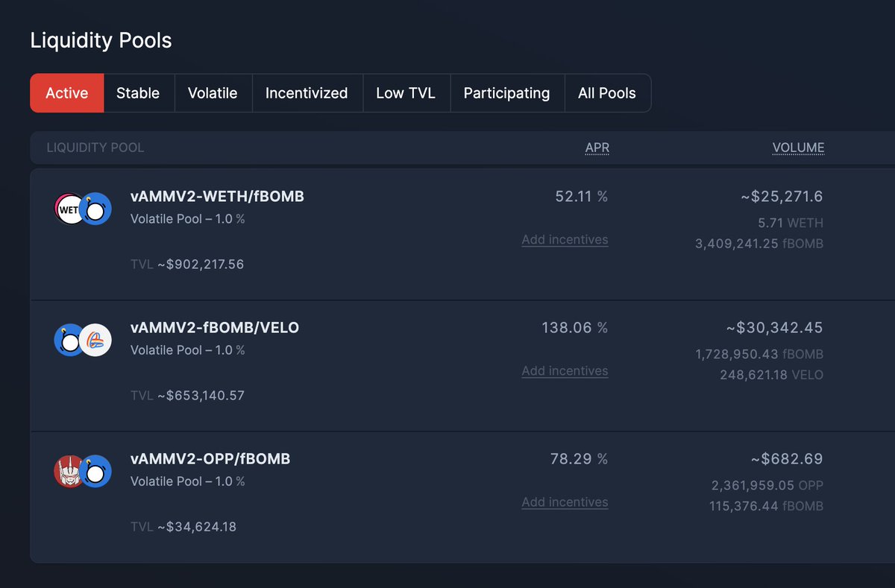Click Volatile Pool label under fBOMB/VELO
Viewport: 895px width, 588px height.
(x=188, y=350)
